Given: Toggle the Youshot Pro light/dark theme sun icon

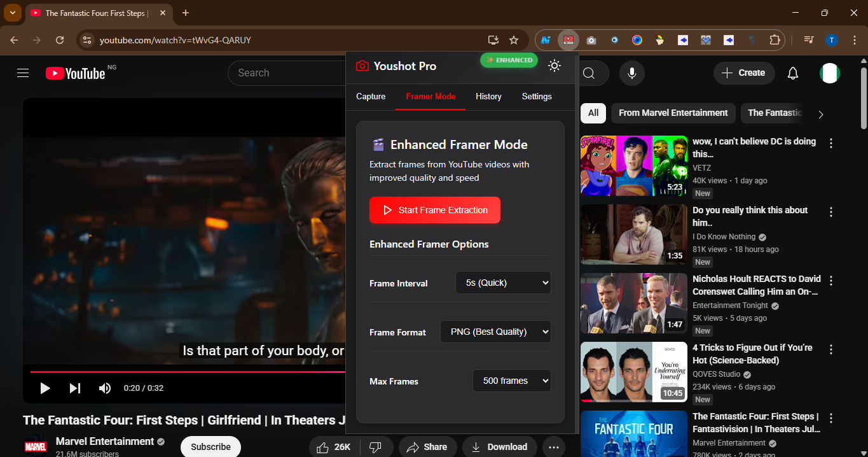Looking at the screenshot, I should (x=555, y=66).
